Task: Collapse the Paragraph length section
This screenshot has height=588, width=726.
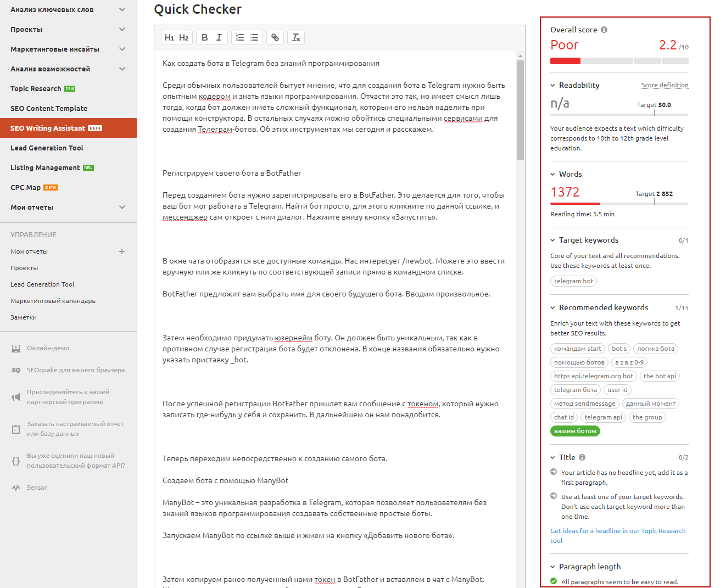Action: tap(553, 567)
